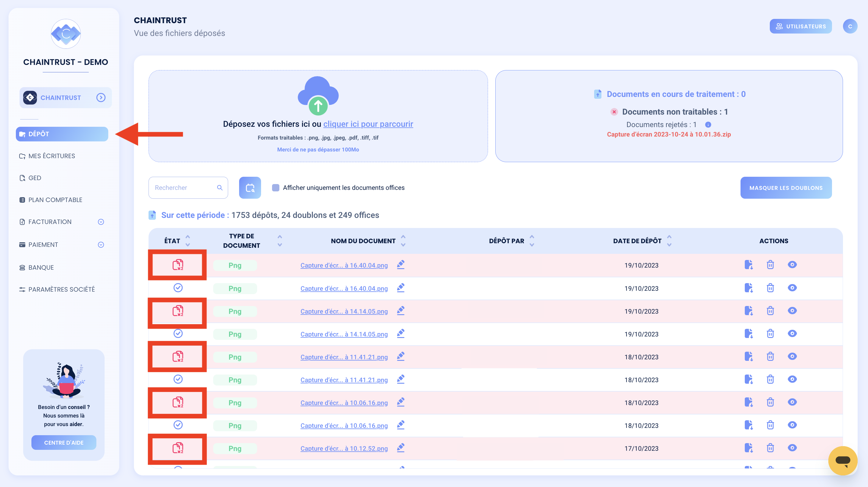Click the Chaintrust logo in sidebar
The image size is (868, 487).
[65, 34]
